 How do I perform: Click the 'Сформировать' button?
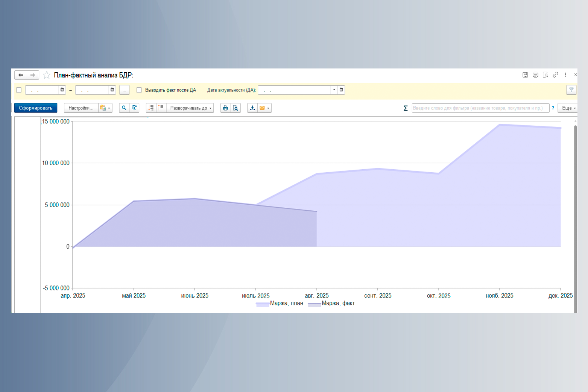coord(36,108)
